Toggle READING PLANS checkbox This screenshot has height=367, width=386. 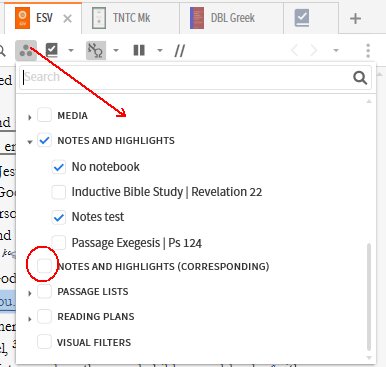tap(44, 316)
